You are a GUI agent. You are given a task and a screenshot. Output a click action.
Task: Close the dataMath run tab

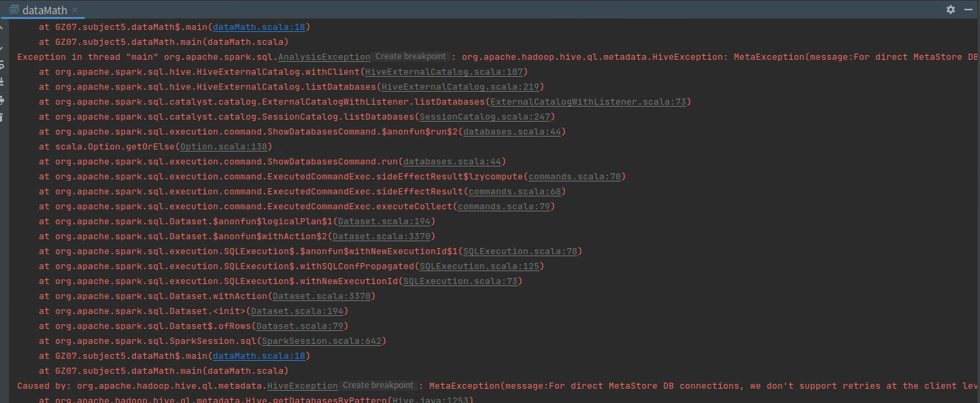[75, 10]
